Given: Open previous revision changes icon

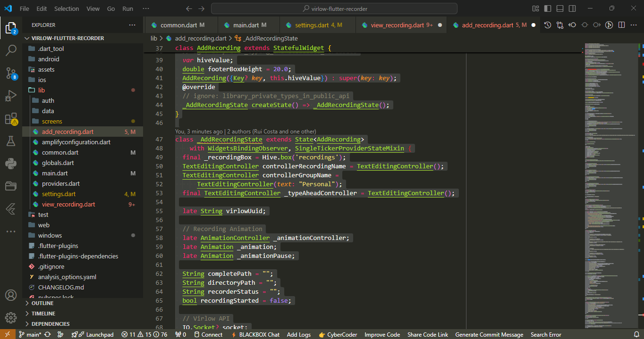Looking at the screenshot, I should (x=572, y=25).
